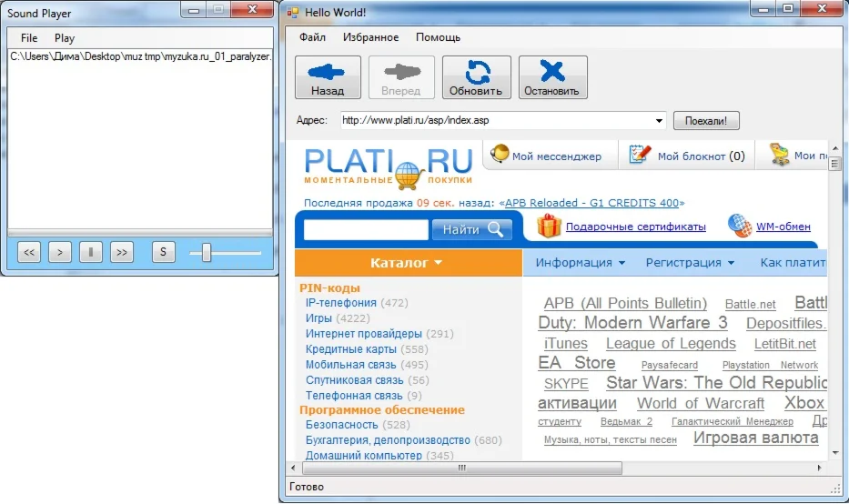The image size is (849, 504).
Task: Focus the site search input field
Action: point(366,229)
